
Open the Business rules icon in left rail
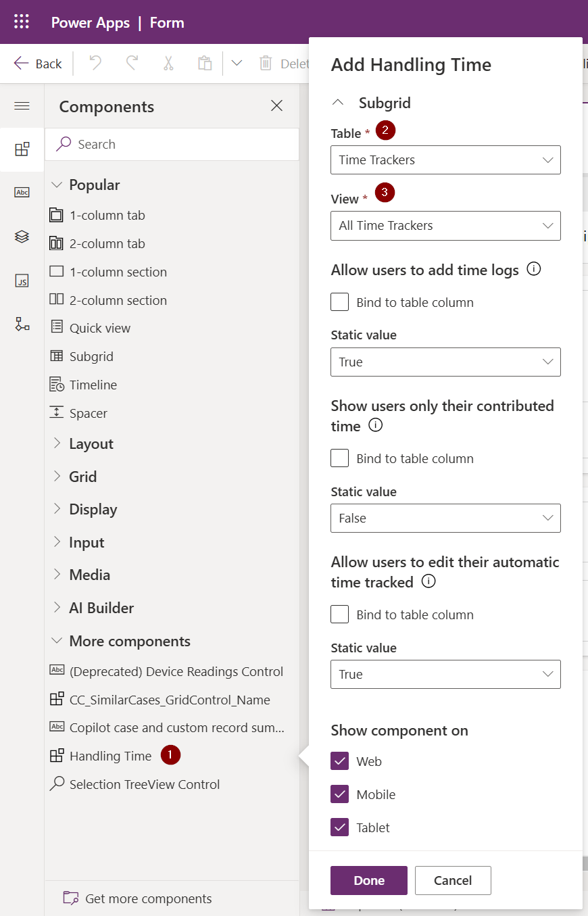(x=22, y=324)
